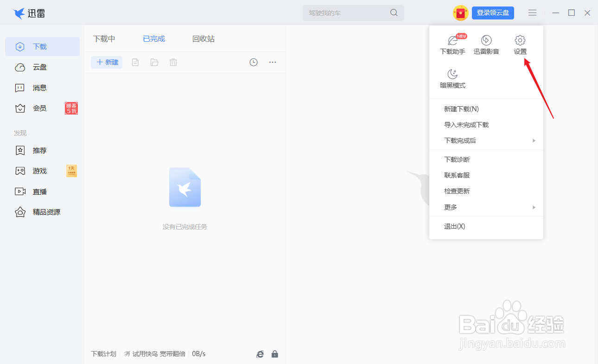Click the trash bin icon in the toolbar
Image resolution: width=598 pixels, height=364 pixels.
tap(173, 62)
